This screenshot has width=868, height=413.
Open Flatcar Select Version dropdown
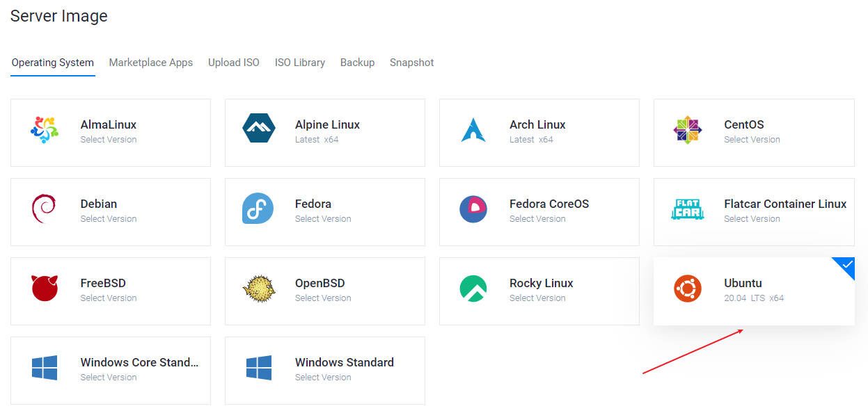pos(752,219)
